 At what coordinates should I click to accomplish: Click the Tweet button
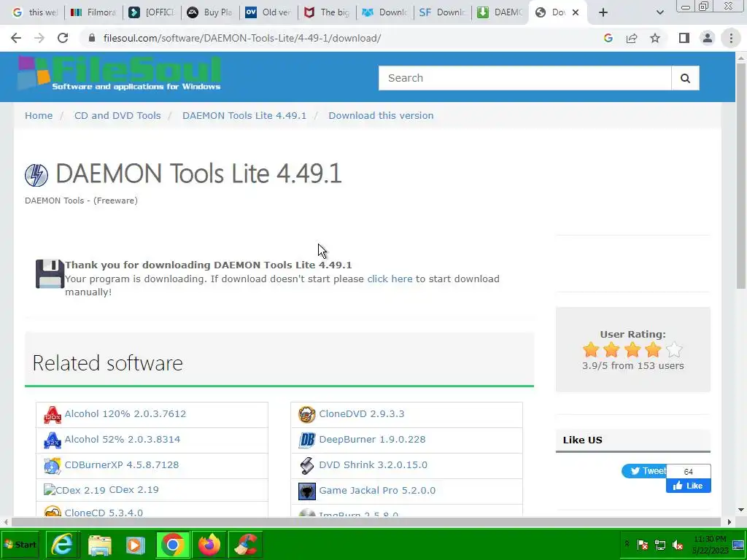point(644,471)
